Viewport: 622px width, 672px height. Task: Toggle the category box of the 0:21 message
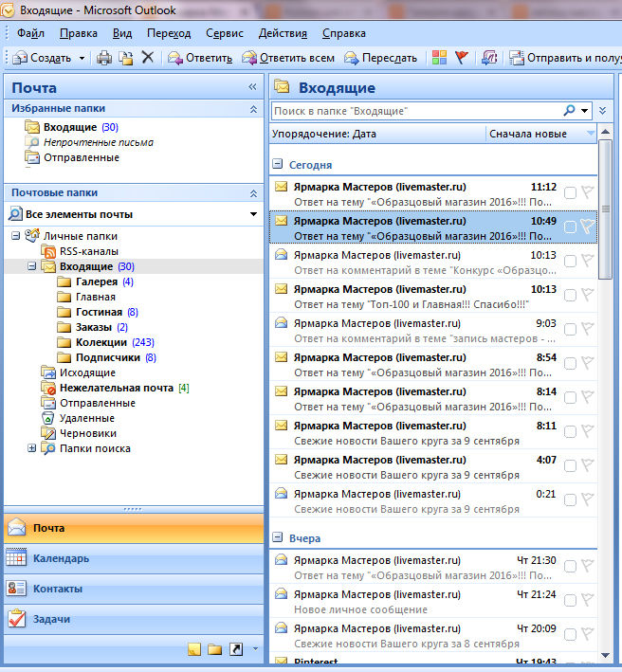(x=570, y=499)
